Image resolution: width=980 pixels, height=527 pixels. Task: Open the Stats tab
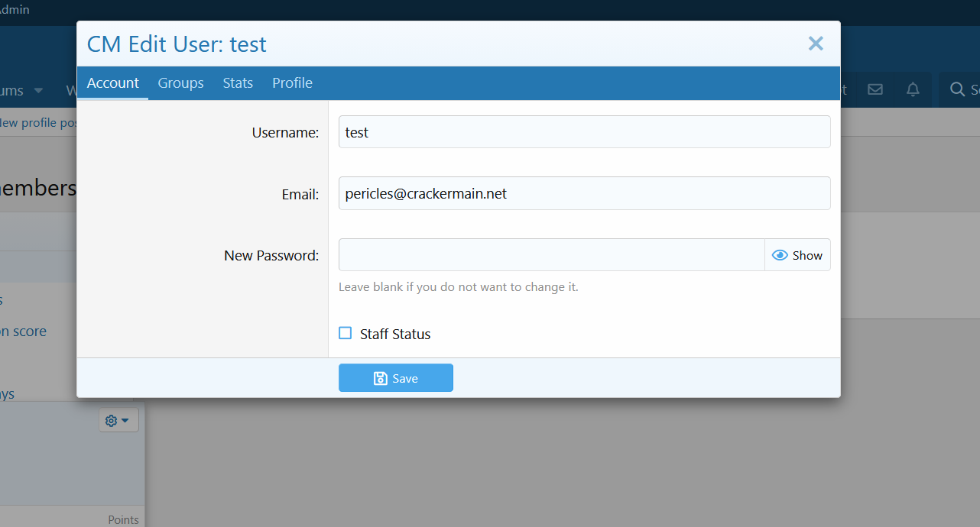coord(238,82)
